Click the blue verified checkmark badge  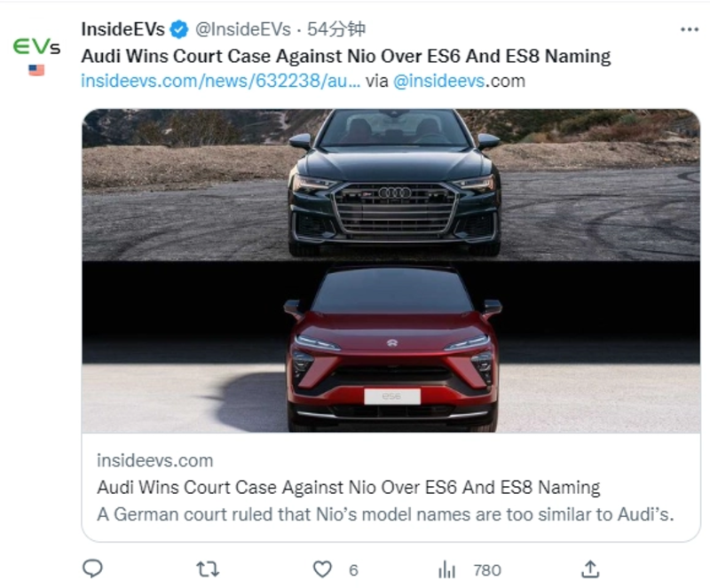click(x=179, y=27)
